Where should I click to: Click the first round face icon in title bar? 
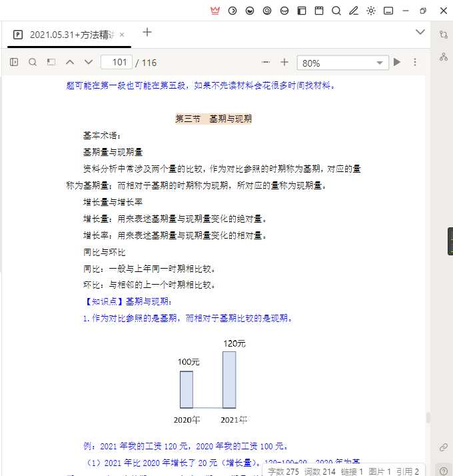pyautogui.click(x=232, y=11)
